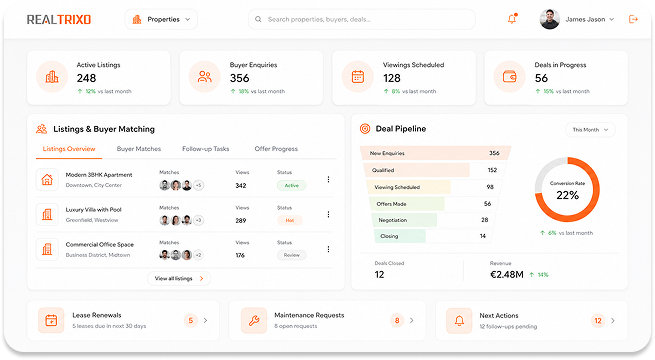Image resolution: width=655 pixels, height=360 pixels.
Task: Click the search magnifier icon
Action: coord(258,19)
